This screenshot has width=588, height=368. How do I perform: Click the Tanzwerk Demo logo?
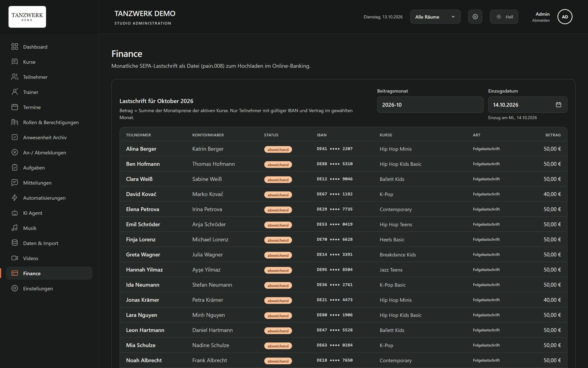(27, 17)
